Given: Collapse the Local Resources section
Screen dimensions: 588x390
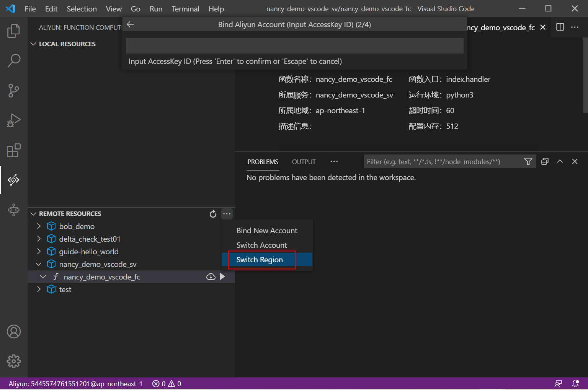Looking at the screenshot, I should pyautogui.click(x=33, y=44).
